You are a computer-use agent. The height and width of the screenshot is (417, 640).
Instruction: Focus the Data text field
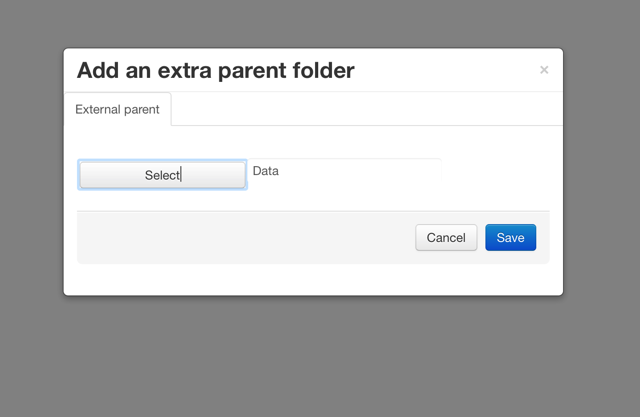tap(344, 171)
